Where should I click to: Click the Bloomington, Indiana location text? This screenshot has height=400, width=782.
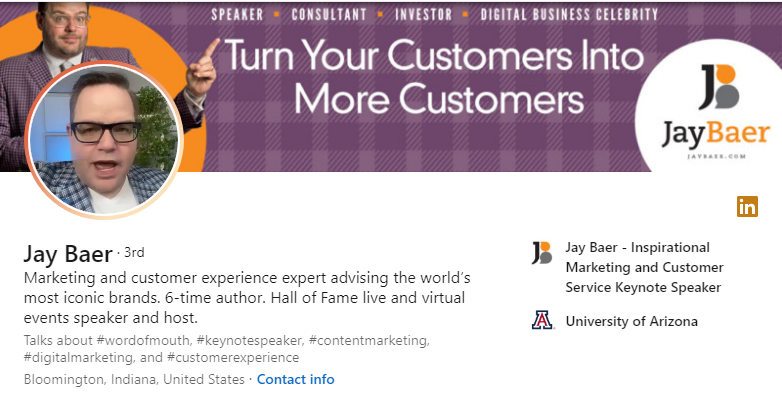[x=133, y=379]
